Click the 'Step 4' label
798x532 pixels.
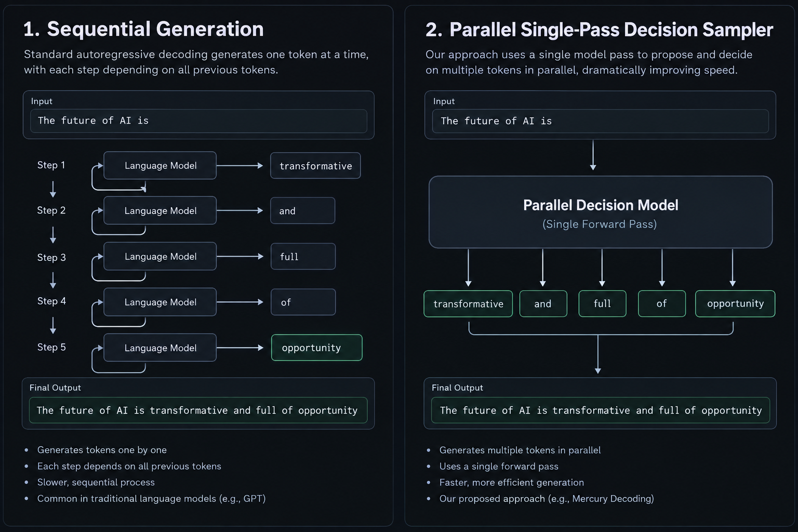pos(51,301)
